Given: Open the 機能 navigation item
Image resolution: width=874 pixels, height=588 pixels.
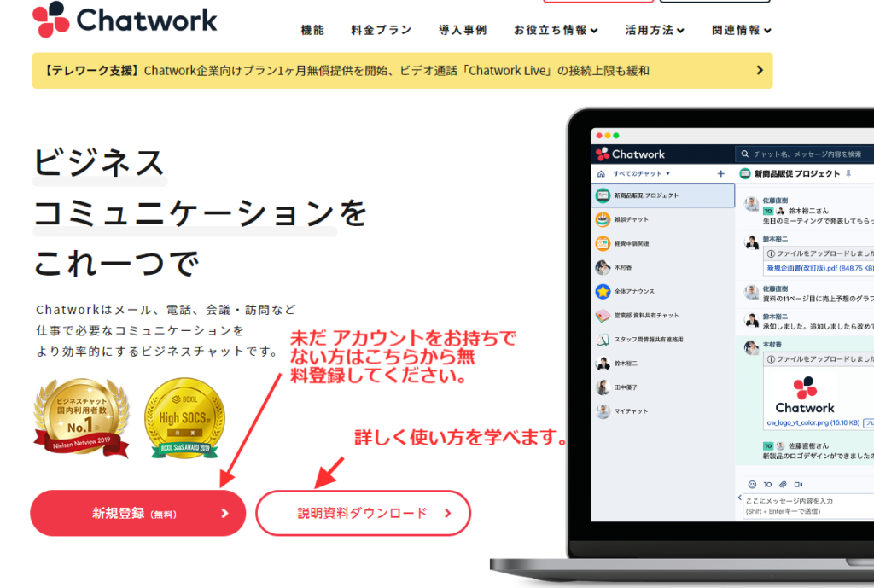Looking at the screenshot, I should (312, 30).
